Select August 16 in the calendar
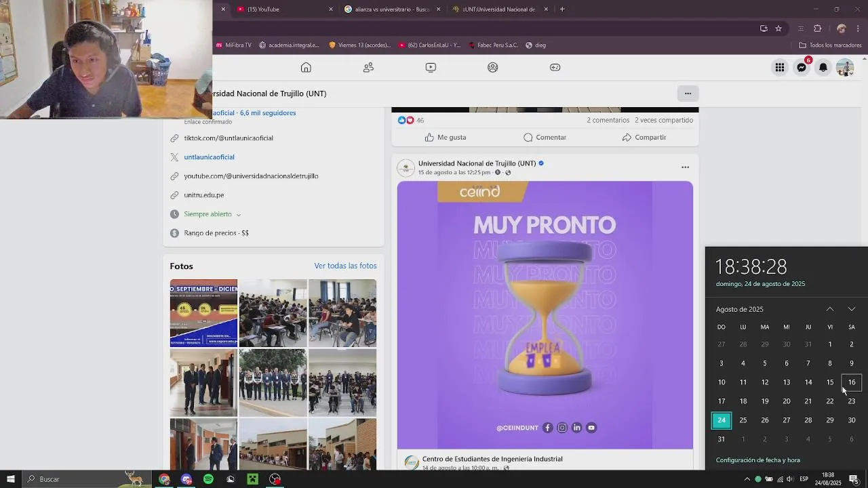The height and width of the screenshot is (488, 868). [x=852, y=382]
